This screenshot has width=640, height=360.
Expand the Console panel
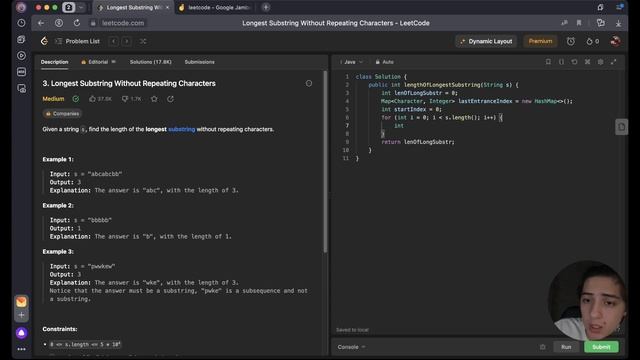click(351, 347)
